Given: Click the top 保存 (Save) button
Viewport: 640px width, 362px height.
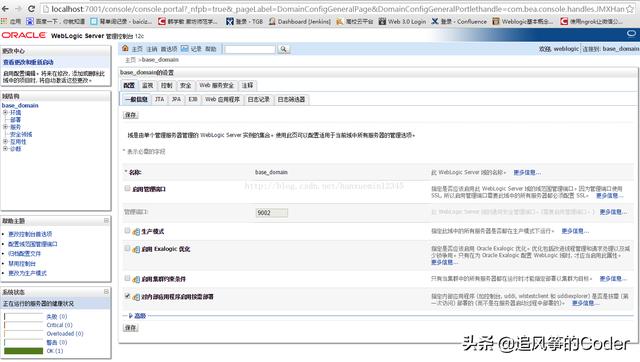Looking at the screenshot, I should click(131, 115).
